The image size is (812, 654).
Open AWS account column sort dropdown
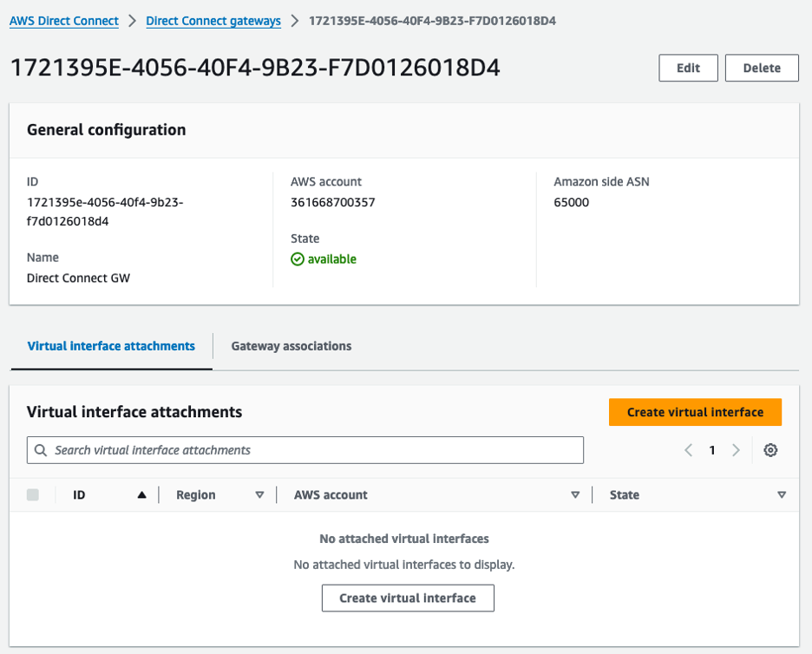[575, 495]
